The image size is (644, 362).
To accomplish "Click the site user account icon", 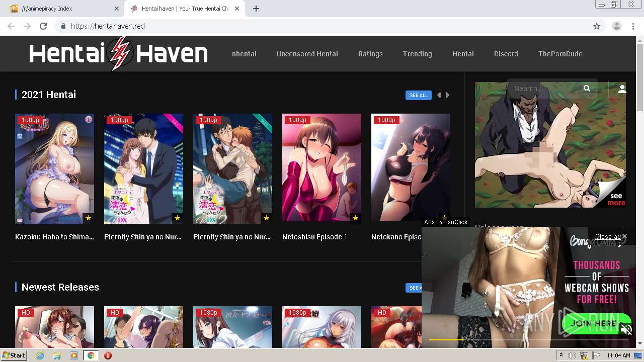I will (x=622, y=89).
